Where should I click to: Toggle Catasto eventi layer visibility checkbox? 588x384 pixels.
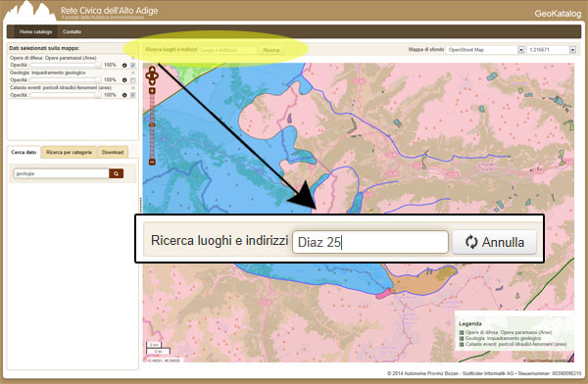point(132,95)
